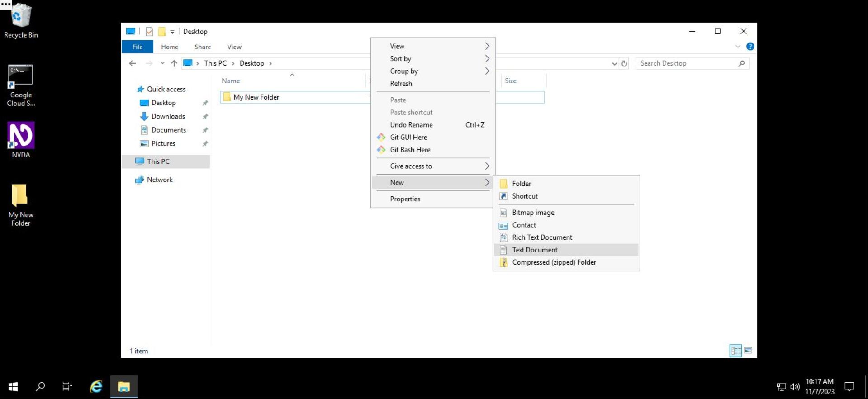Viewport: 868px width, 399px height.
Task: Create a new Compressed (zipped) Folder
Action: tap(566, 262)
